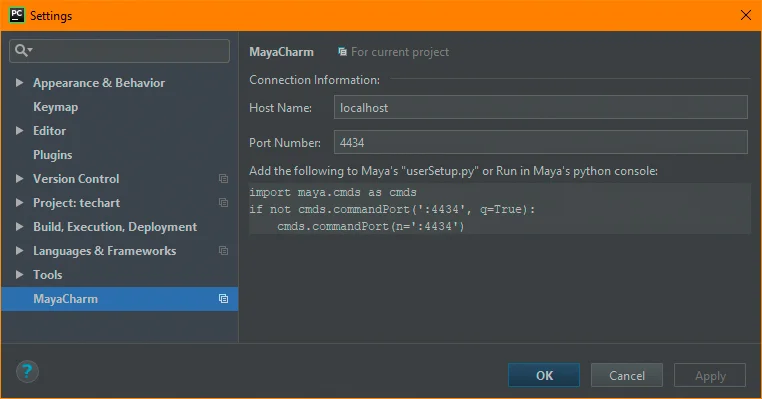Click Build, Execution, Deployment label
The width and height of the screenshot is (762, 399).
coord(115,227)
